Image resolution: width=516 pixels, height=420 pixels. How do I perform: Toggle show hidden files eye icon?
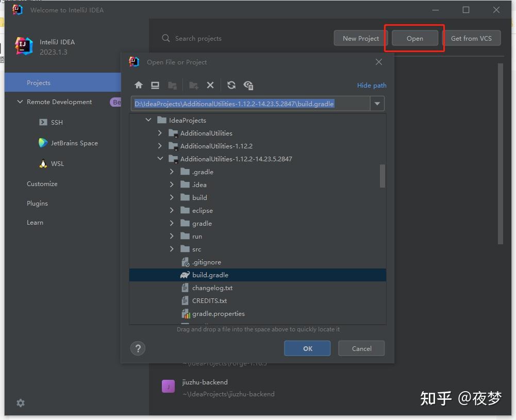click(248, 86)
